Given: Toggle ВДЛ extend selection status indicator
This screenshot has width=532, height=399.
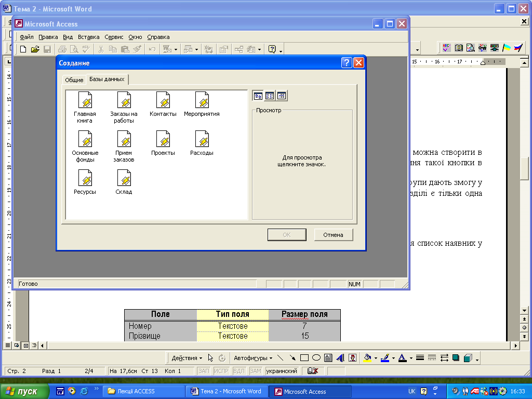Looking at the screenshot, I should (239, 371).
